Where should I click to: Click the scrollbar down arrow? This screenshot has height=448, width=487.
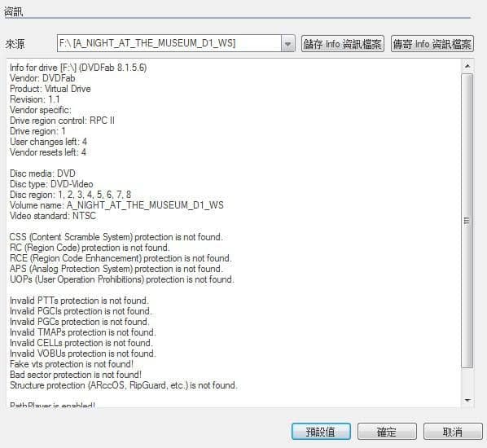pos(467,400)
